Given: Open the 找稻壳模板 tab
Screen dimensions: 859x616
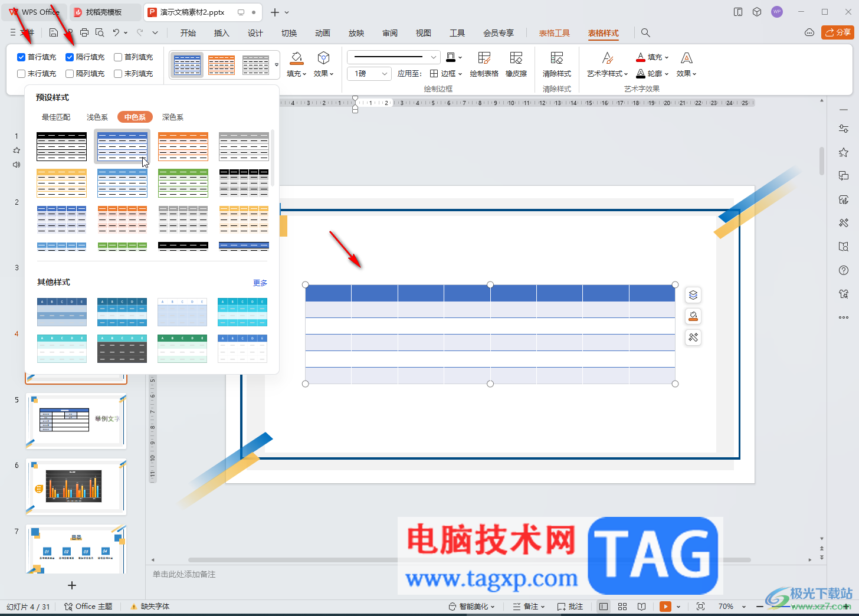Looking at the screenshot, I should click(x=105, y=12).
